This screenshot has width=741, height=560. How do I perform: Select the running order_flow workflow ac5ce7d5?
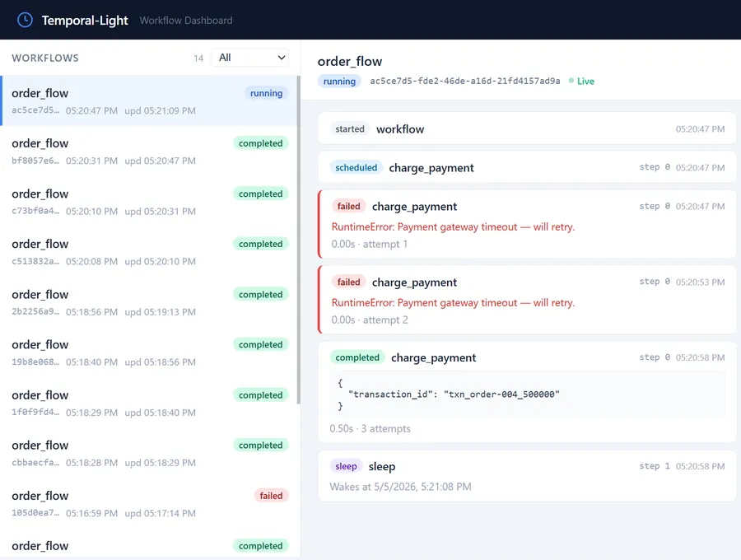click(149, 100)
